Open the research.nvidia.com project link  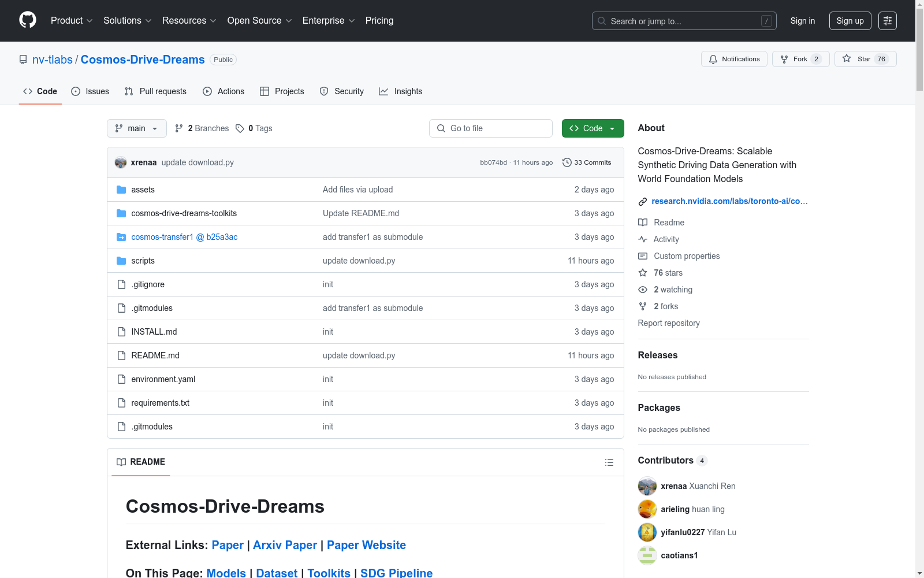[730, 201]
